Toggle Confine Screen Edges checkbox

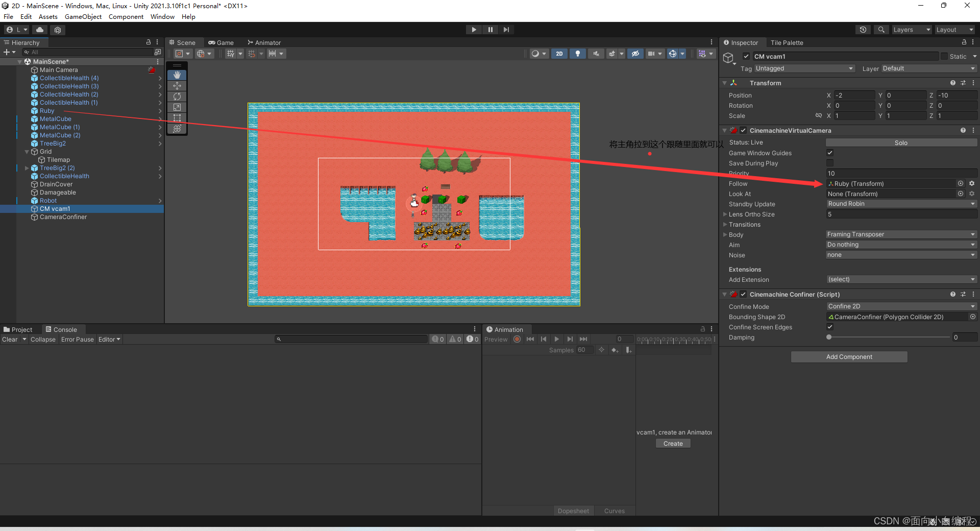(830, 327)
